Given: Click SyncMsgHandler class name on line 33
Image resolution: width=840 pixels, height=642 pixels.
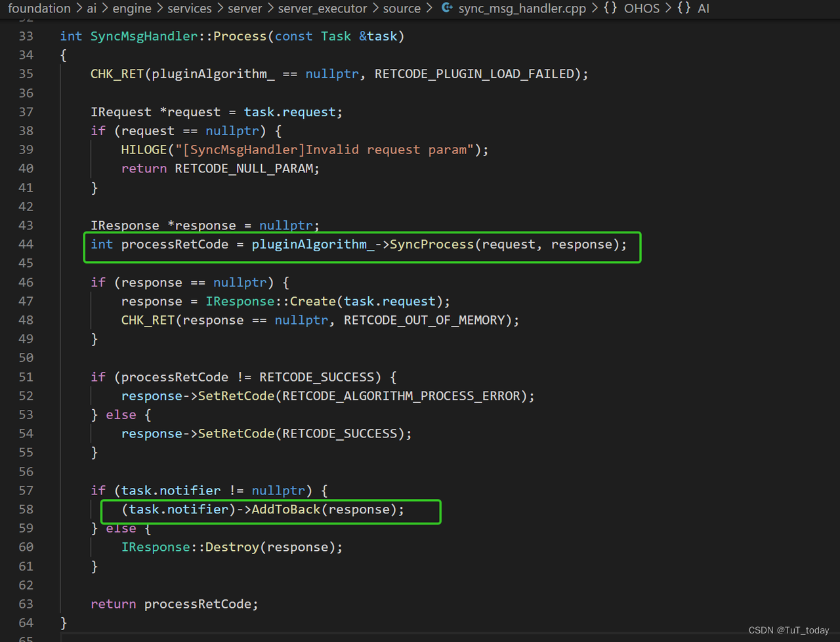Looking at the screenshot, I should pyautogui.click(x=144, y=36).
